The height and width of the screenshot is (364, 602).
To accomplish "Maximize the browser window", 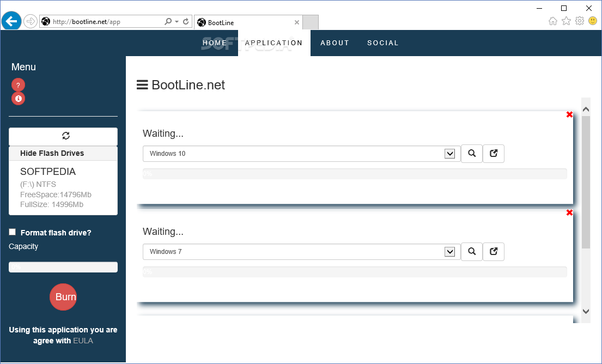I will 564,8.
